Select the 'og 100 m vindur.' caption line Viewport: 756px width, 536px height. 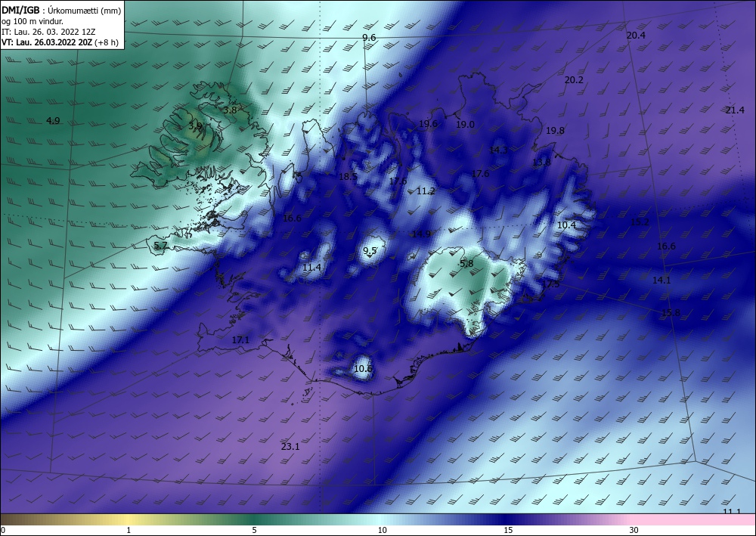point(33,21)
